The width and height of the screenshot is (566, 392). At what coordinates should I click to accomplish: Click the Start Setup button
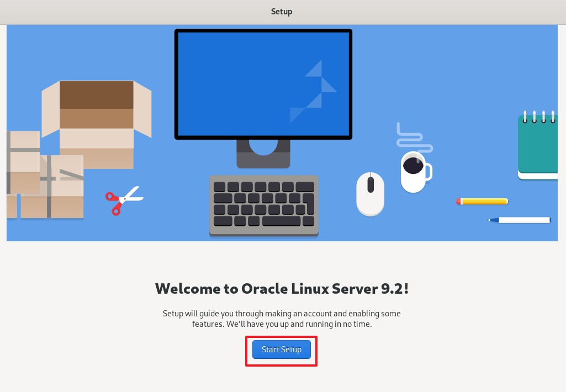[281, 349]
